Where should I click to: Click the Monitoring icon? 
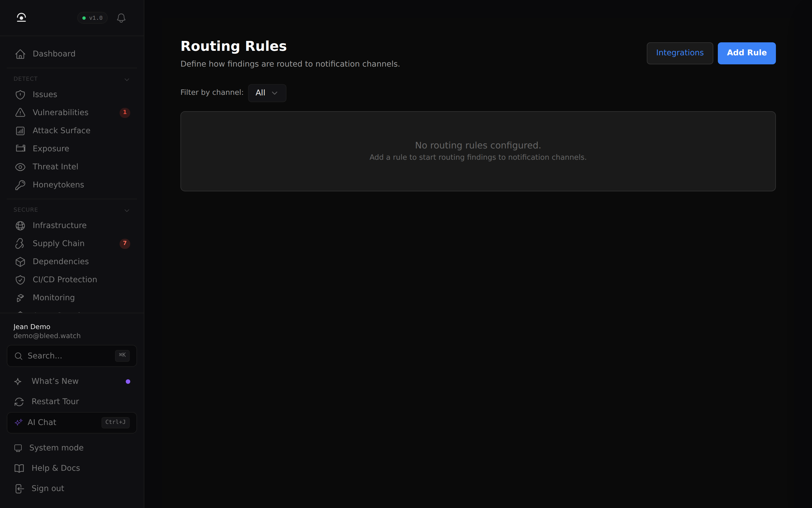tap(20, 298)
